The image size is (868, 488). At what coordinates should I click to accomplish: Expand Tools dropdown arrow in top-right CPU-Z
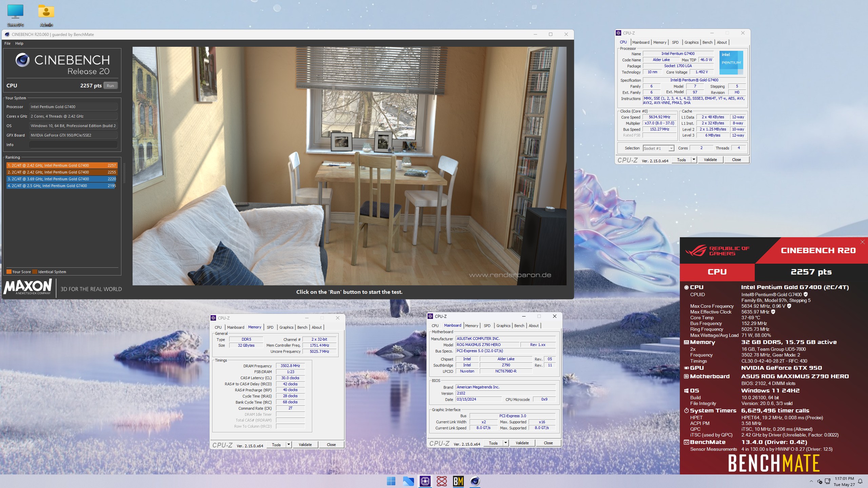[694, 160]
